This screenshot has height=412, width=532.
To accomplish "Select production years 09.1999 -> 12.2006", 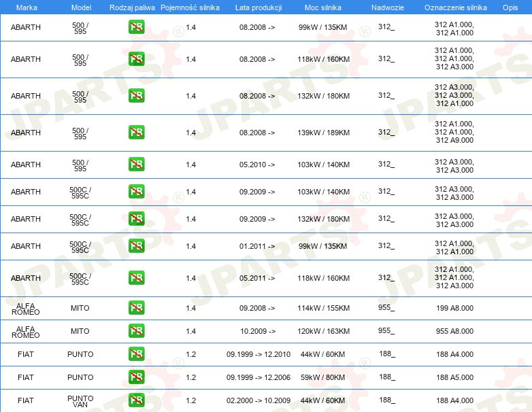I will [259, 377].
